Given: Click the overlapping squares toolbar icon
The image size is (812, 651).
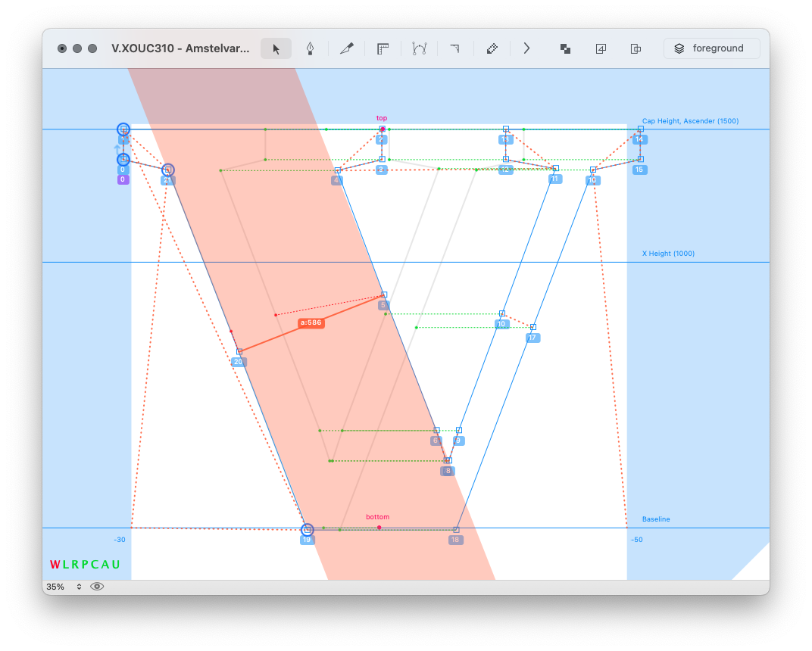Looking at the screenshot, I should point(565,48).
